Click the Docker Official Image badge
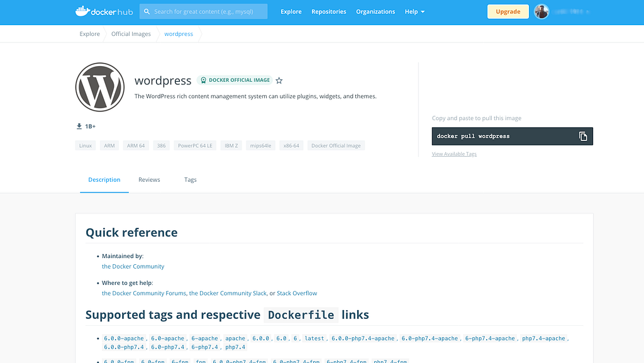644x363 pixels. [x=235, y=80]
